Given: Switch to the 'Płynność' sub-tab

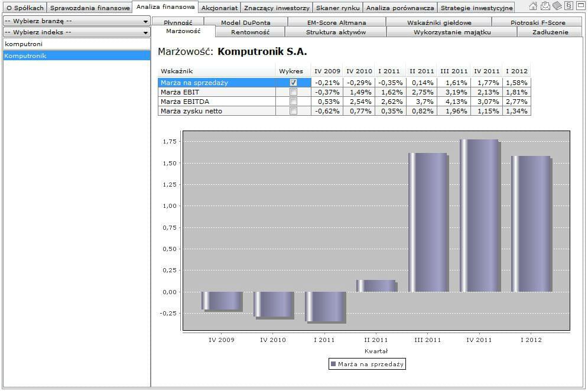Looking at the screenshot, I should [178, 22].
